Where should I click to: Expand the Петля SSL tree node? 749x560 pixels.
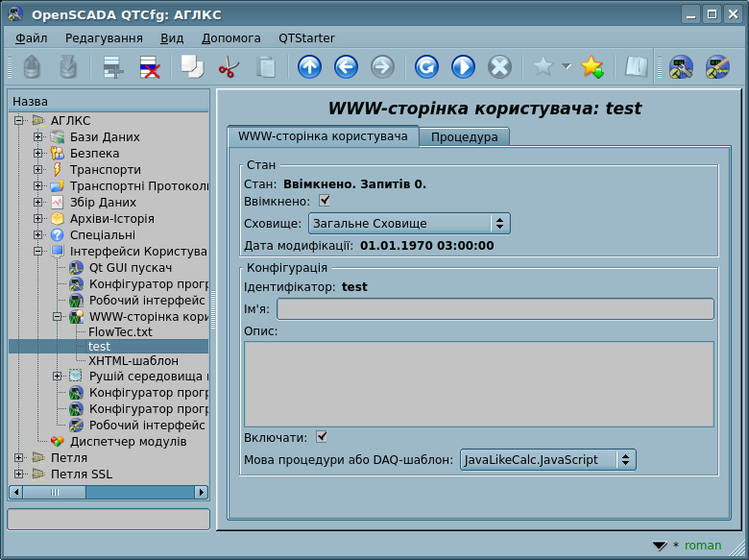(x=20, y=475)
